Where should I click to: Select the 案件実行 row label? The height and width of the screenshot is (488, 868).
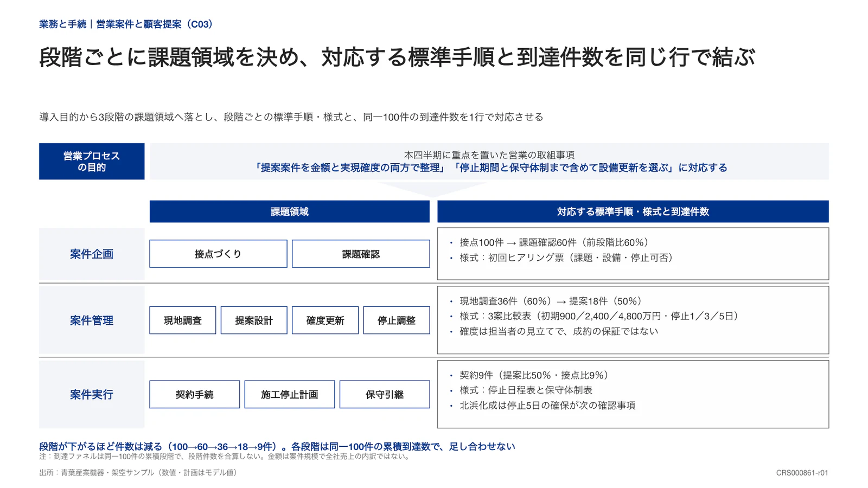(x=92, y=395)
